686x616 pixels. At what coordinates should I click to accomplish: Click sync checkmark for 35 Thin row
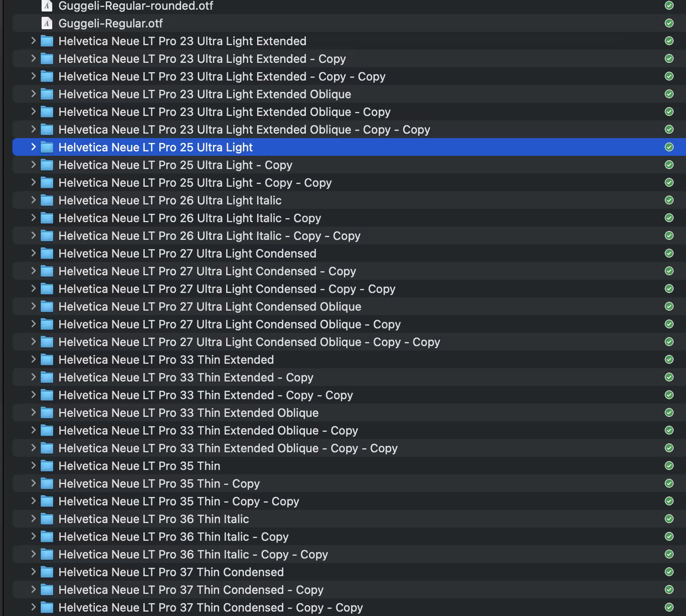pos(669,466)
